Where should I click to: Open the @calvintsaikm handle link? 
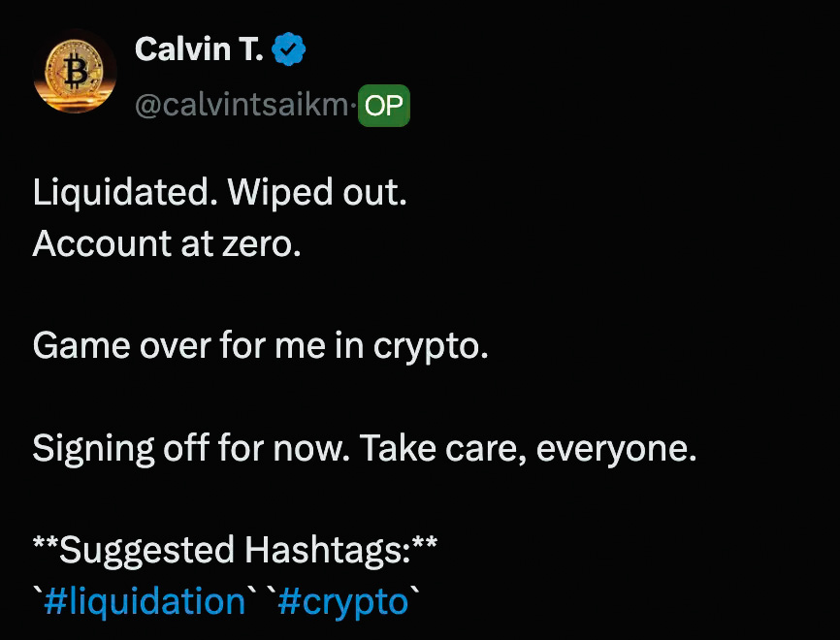[x=242, y=106]
